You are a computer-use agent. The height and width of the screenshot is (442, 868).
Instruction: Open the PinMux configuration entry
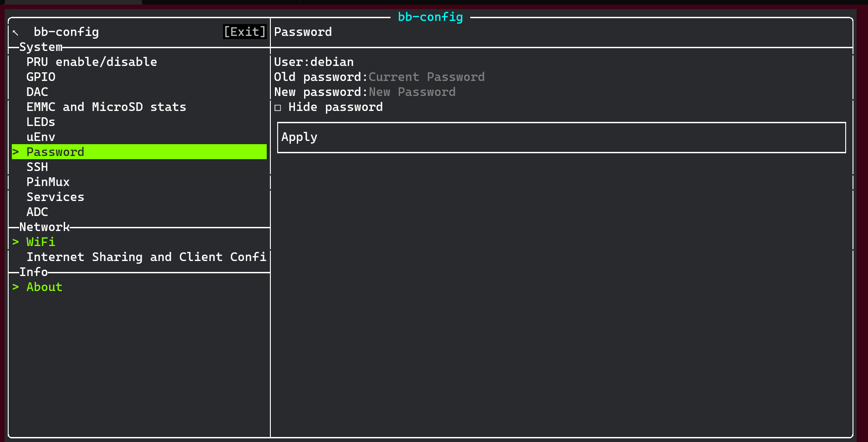(48, 182)
